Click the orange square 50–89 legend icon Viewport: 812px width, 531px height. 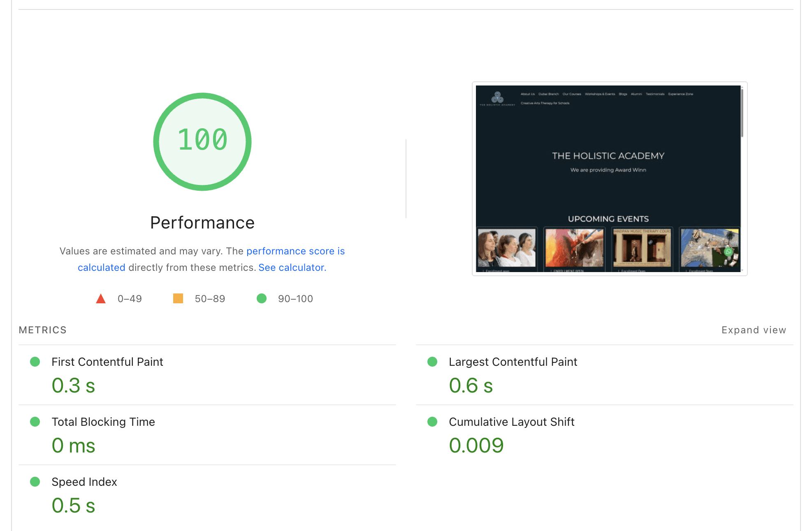(x=178, y=298)
